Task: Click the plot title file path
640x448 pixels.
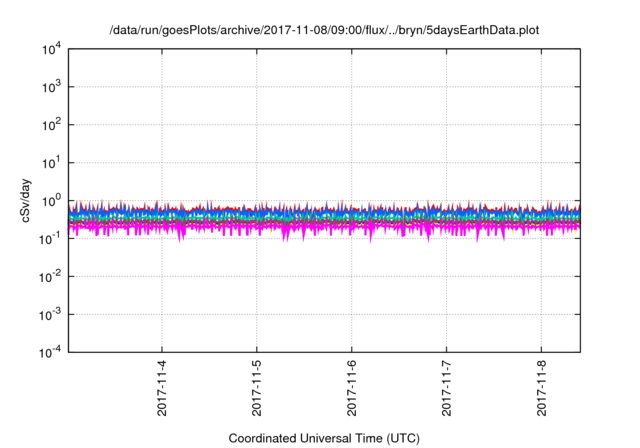Action: pyautogui.click(x=324, y=30)
